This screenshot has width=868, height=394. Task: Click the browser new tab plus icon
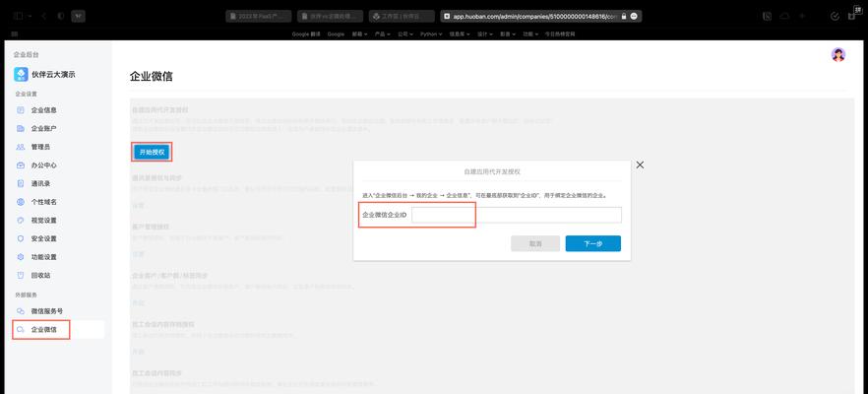pos(801,16)
